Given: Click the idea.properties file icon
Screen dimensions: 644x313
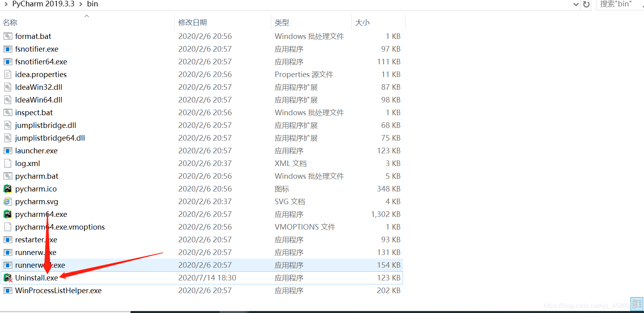Looking at the screenshot, I should (8, 74).
